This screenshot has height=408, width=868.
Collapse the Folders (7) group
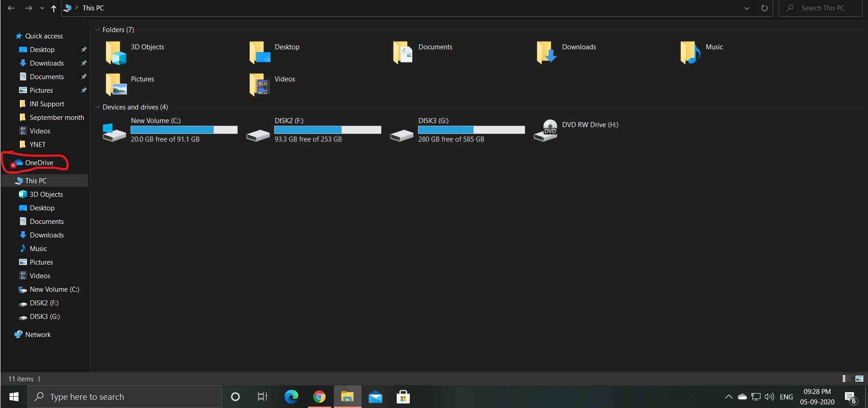pyautogui.click(x=97, y=30)
